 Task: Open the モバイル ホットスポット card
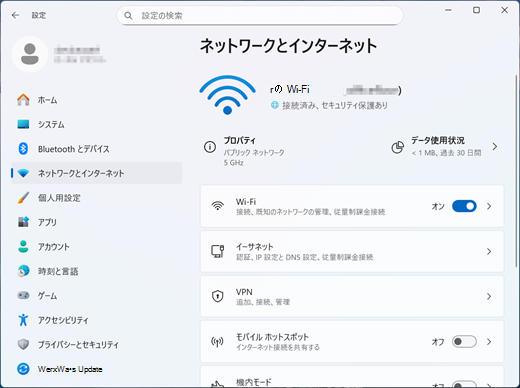[352, 342]
